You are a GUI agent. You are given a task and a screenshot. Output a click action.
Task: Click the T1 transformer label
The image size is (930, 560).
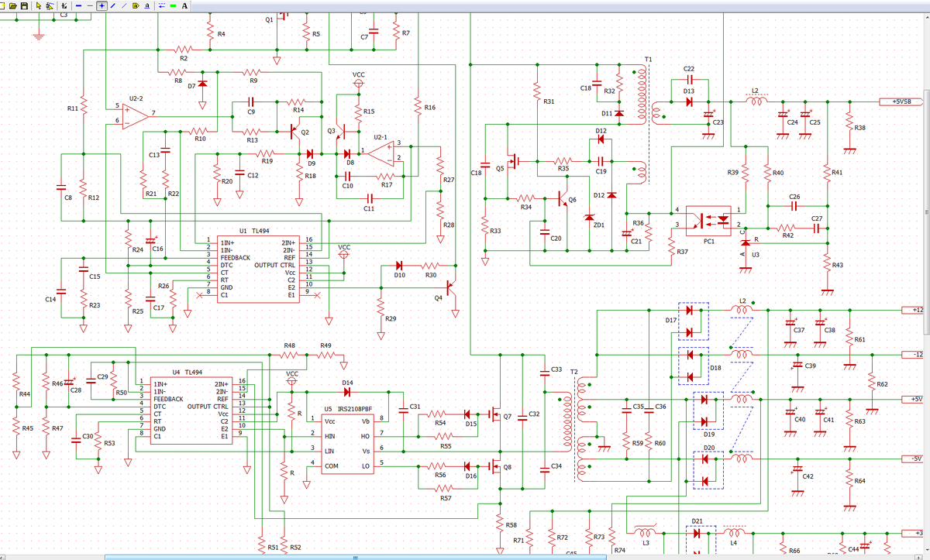(648, 60)
